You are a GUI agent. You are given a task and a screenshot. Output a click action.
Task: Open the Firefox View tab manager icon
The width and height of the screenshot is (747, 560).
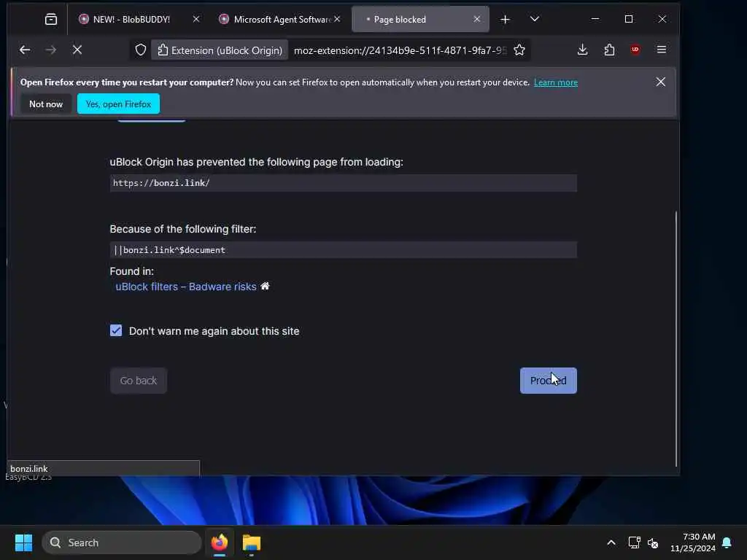point(50,19)
